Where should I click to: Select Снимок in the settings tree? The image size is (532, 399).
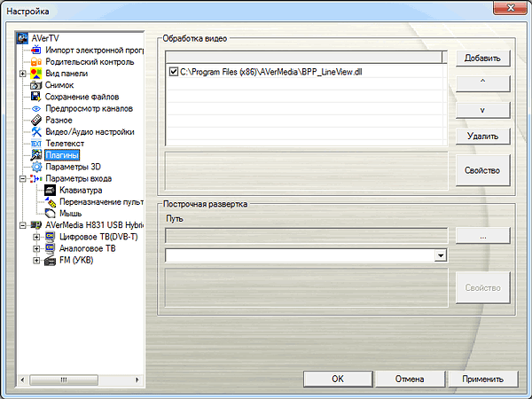(59, 85)
